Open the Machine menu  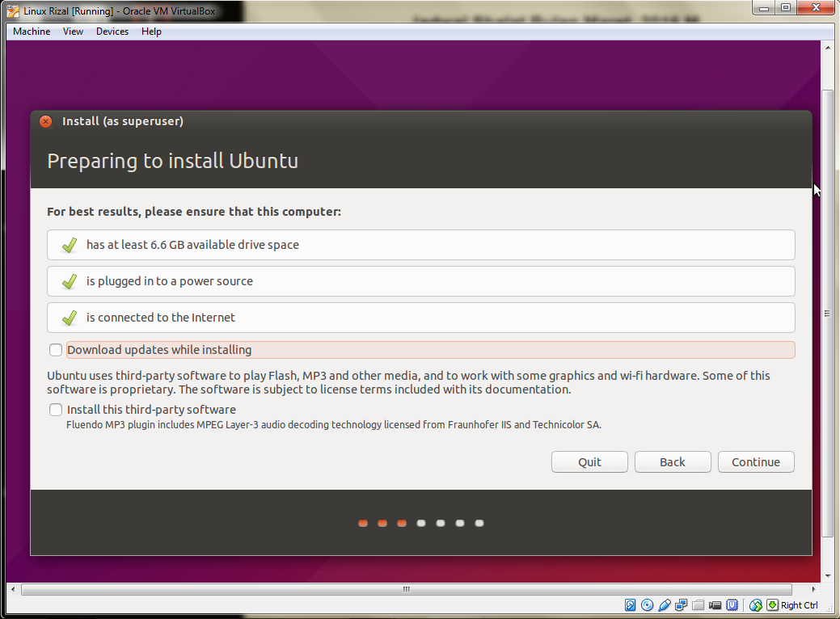click(x=32, y=31)
